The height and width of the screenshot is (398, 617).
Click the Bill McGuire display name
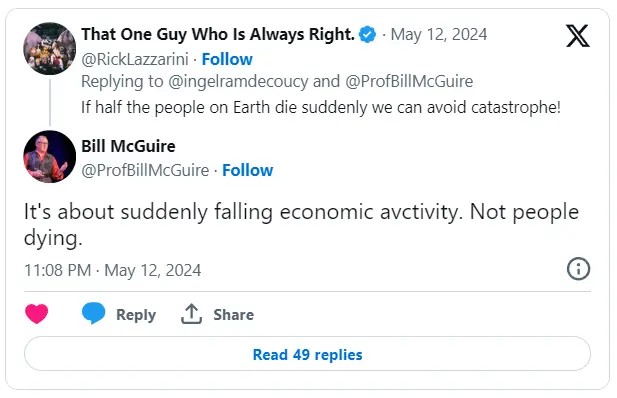[128, 146]
